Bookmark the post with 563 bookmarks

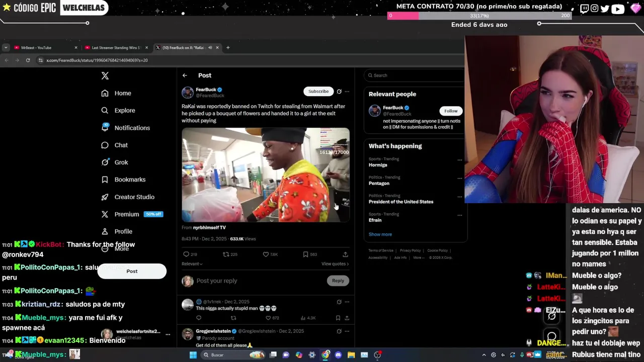[309, 254]
